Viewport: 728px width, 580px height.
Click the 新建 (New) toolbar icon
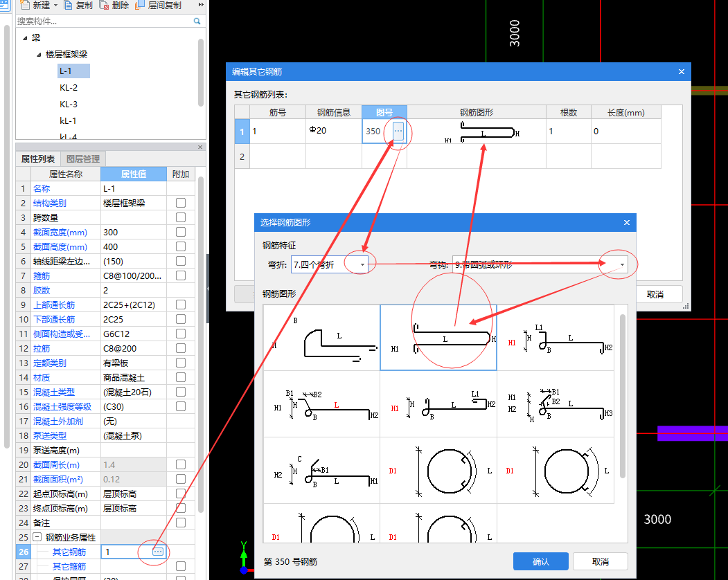pos(25,5)
